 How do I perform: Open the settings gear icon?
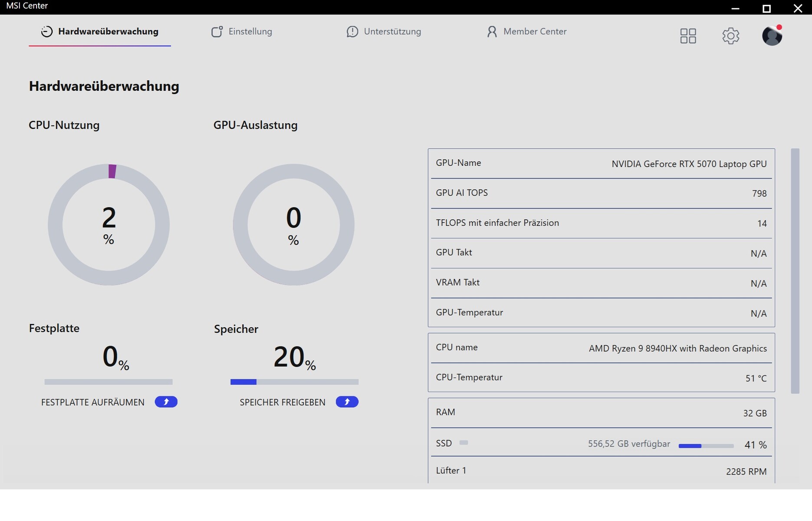point(731,36)
